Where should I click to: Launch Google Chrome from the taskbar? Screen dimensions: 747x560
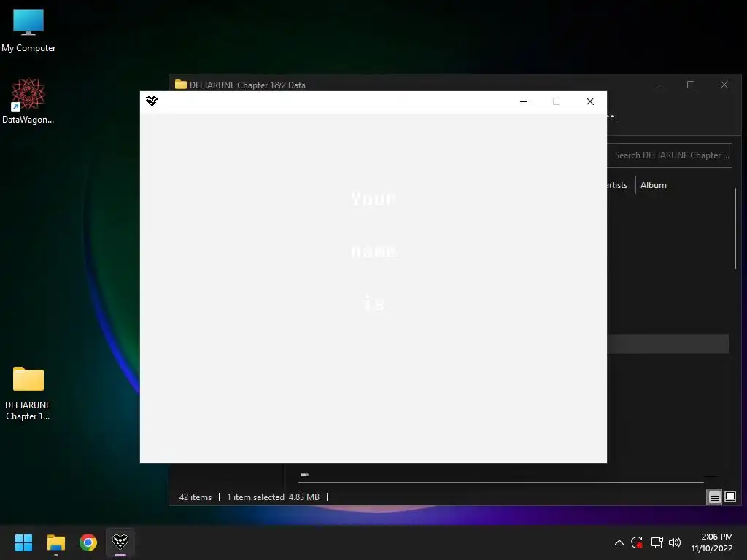[88, 542]
